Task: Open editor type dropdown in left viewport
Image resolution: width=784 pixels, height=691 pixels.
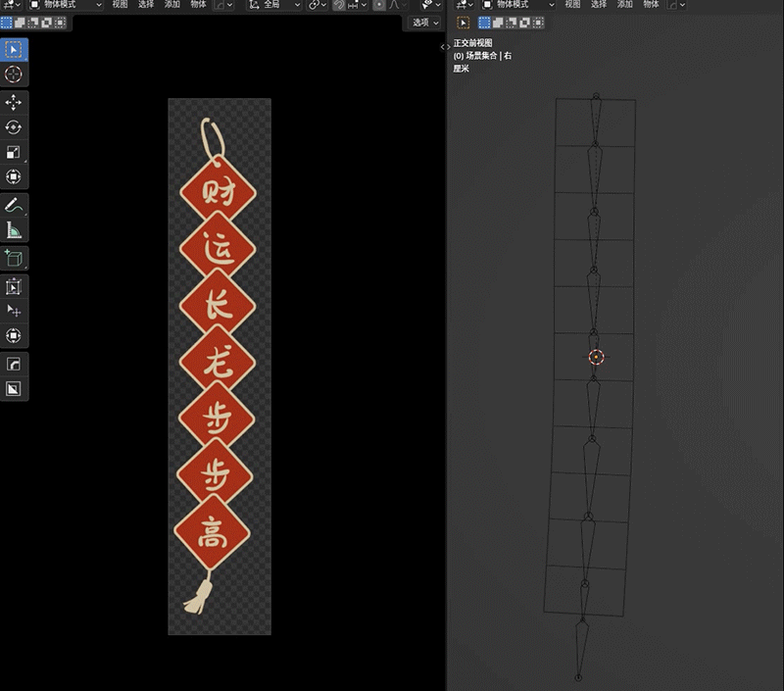Action: click(11, 5)
